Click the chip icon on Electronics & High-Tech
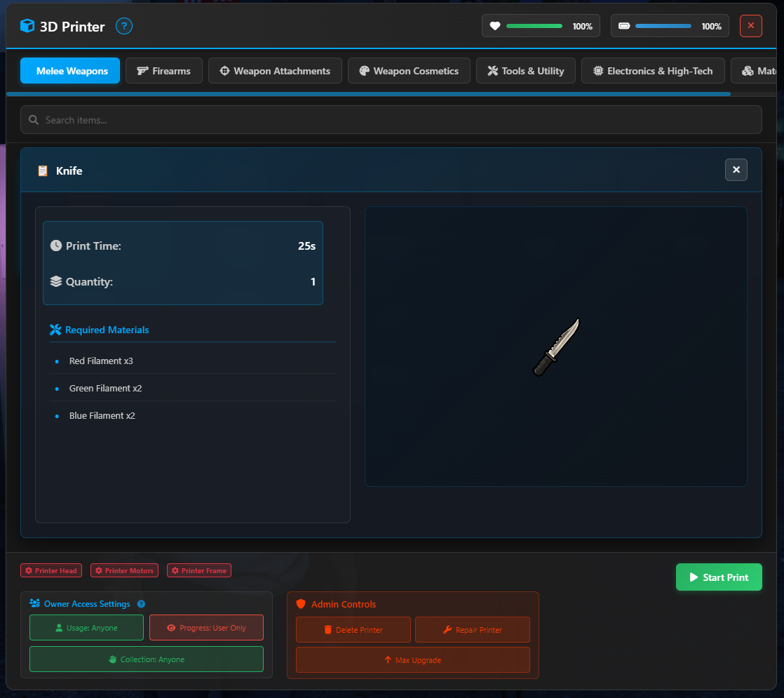Viewport: 784px width, 698px height. point(598,71)
